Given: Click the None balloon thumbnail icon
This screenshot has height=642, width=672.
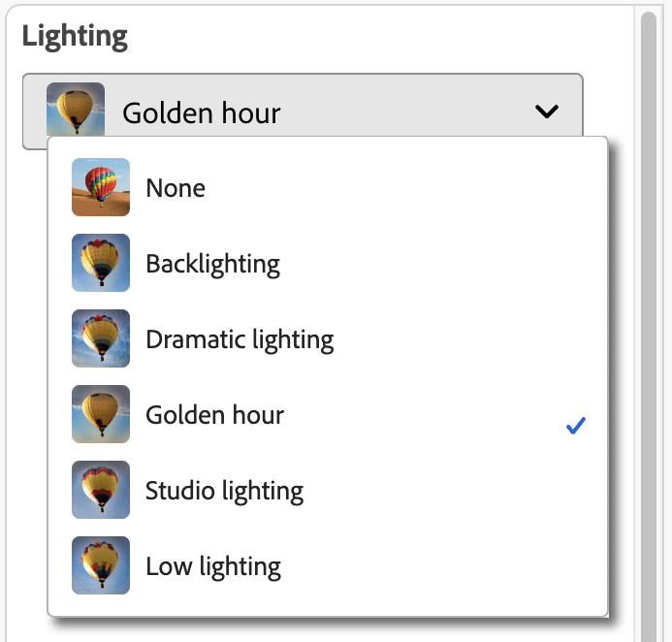Looking at the screenshot, I should point(101,187).
